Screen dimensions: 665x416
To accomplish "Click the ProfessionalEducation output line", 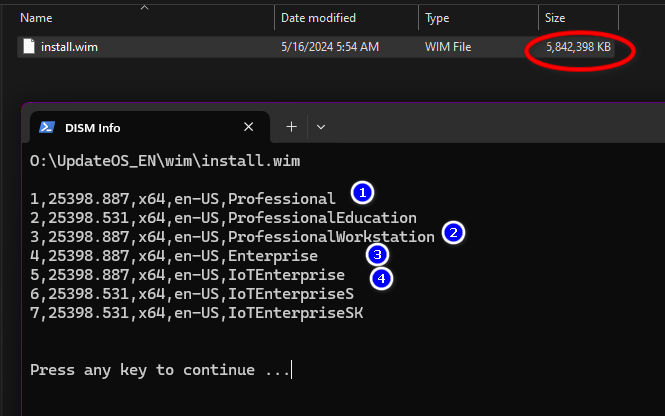I will (223, 218).
